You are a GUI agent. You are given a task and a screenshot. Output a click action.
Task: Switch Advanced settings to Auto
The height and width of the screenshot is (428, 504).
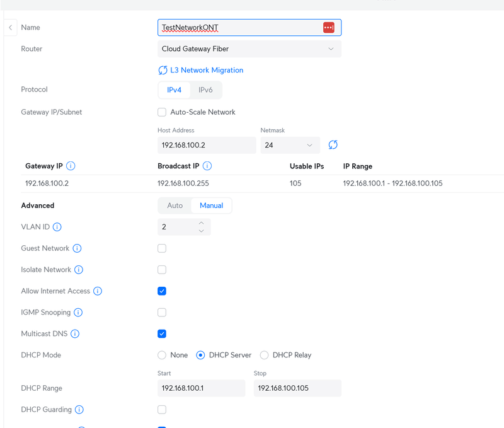(x=175, y=205)
